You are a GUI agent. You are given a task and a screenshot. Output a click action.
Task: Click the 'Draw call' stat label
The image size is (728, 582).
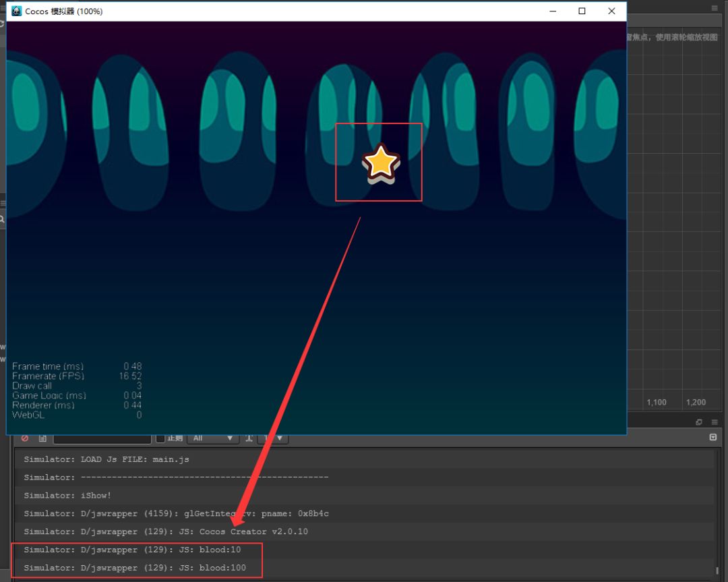[32, 386]
